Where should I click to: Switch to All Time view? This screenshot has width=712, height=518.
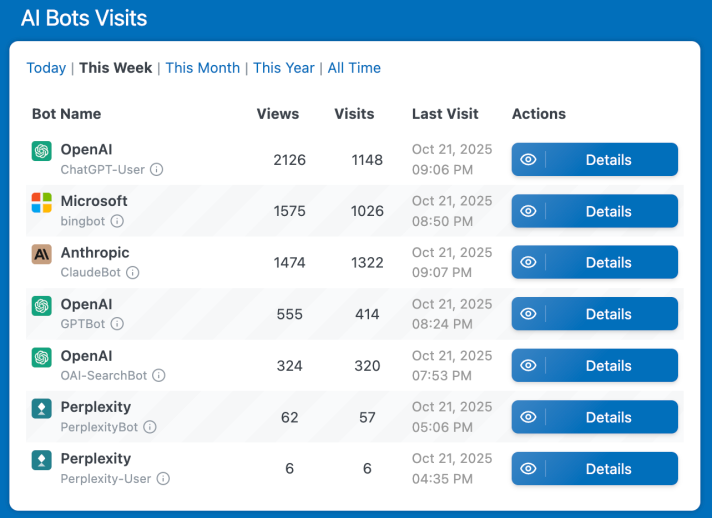click(354, 68)
